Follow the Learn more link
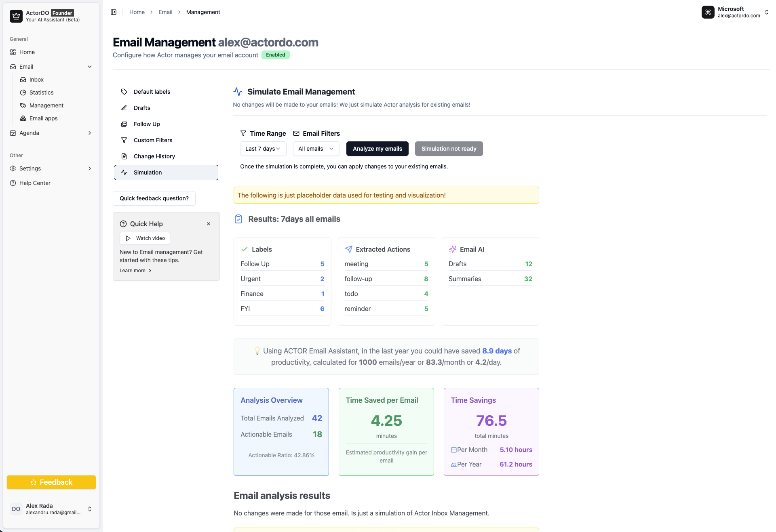The image size is (776, 532). 135,271
